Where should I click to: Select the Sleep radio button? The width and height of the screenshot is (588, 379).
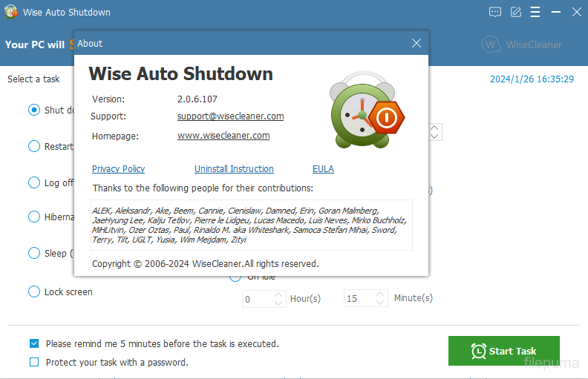34,253
